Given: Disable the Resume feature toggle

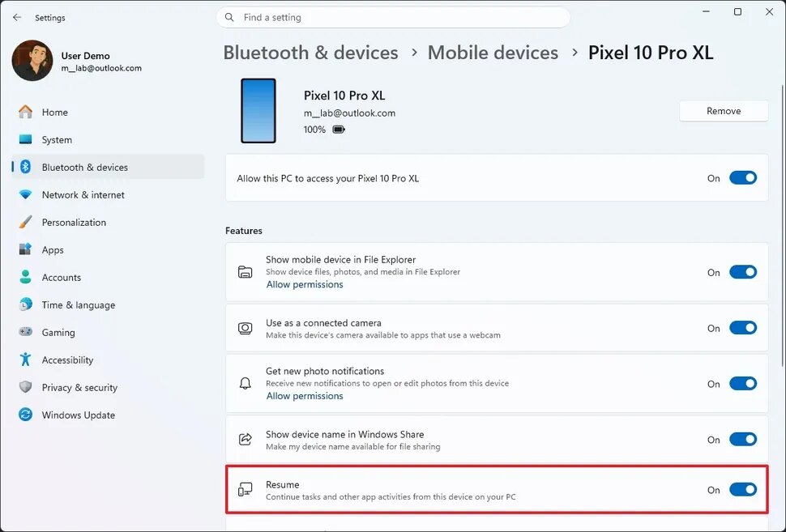Looking at the screenshot, I should [x=743, y=489].
